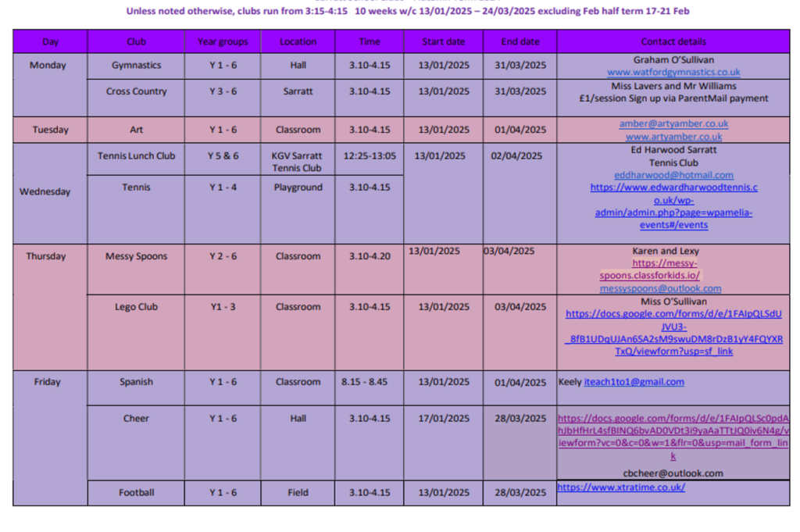Click the eddharwood@hotmail.com email address
Image resolution: width=800 pixels, height=532 pixels.
pos(673,175)
